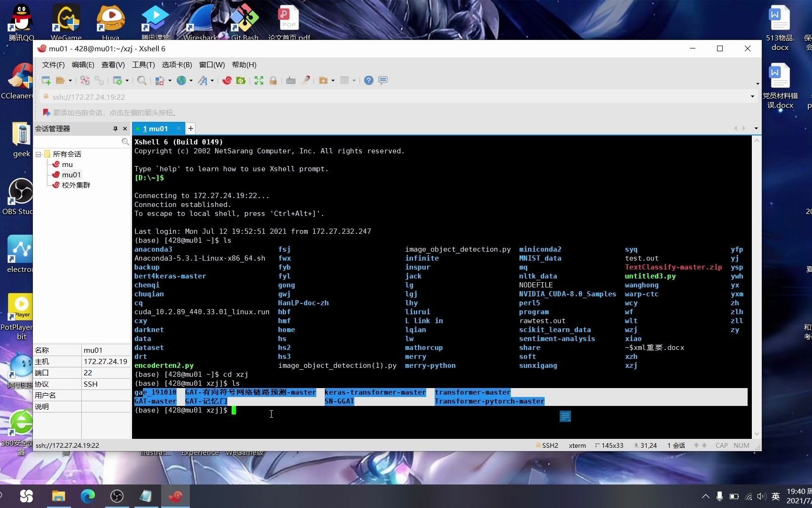Click the lock screen padlock icon
This screenshot has width=812, height=508.
pyautogui.click(x=273, y=80)
